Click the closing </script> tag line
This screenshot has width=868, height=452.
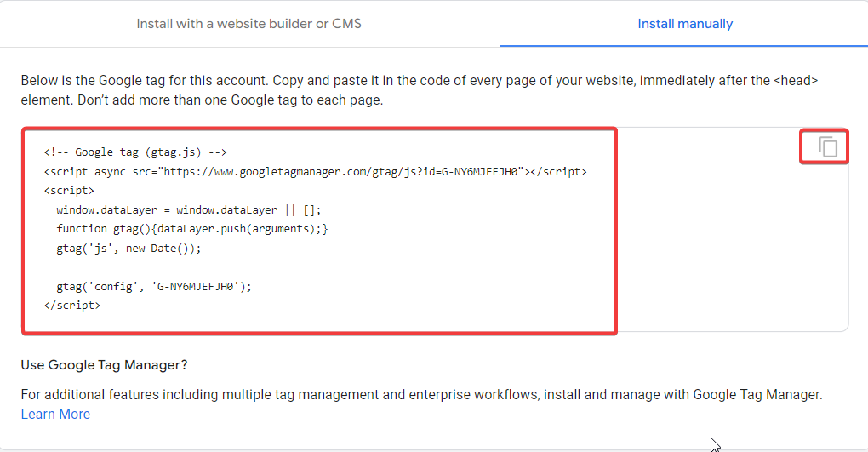pyautogui.click(x=71, y=304)
